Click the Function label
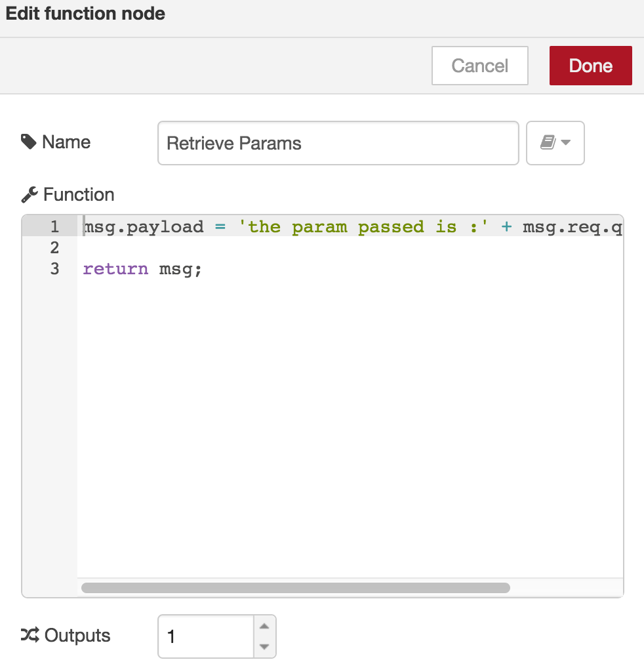 (x=79, y=195)
